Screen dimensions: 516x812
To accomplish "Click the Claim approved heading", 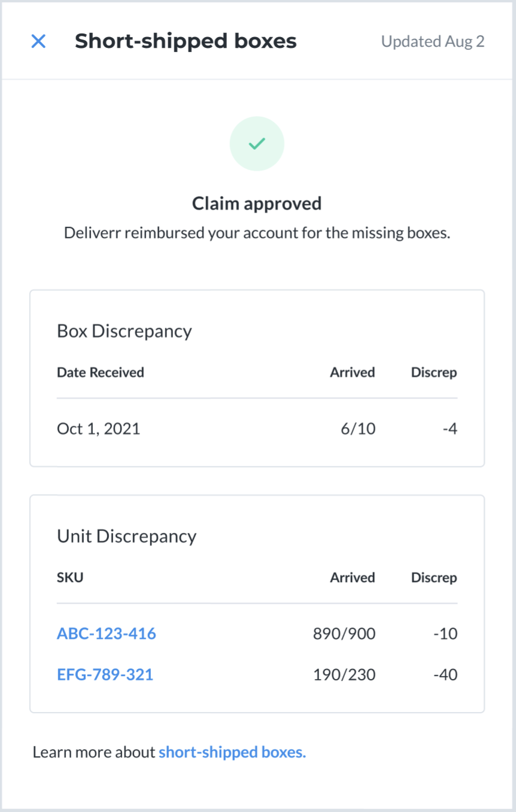I will point(257,204).
